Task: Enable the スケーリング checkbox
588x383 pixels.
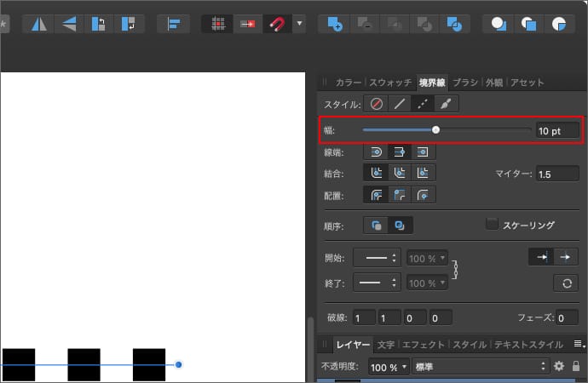Action: 492,225
